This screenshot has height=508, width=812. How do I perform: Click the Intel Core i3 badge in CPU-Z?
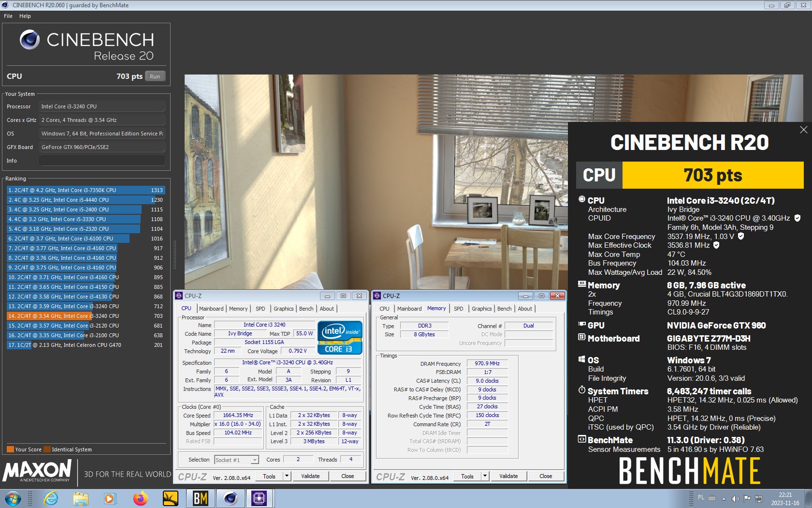coord(340,338)
